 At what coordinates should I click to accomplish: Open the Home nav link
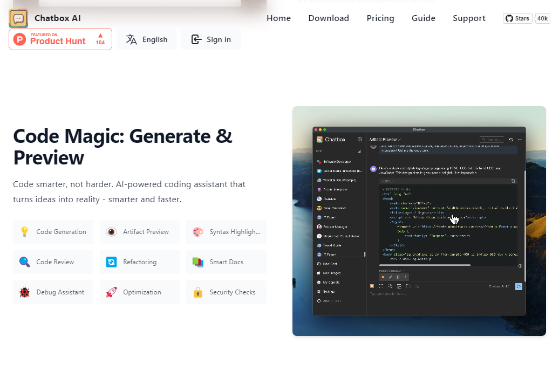tap(279, 18)
